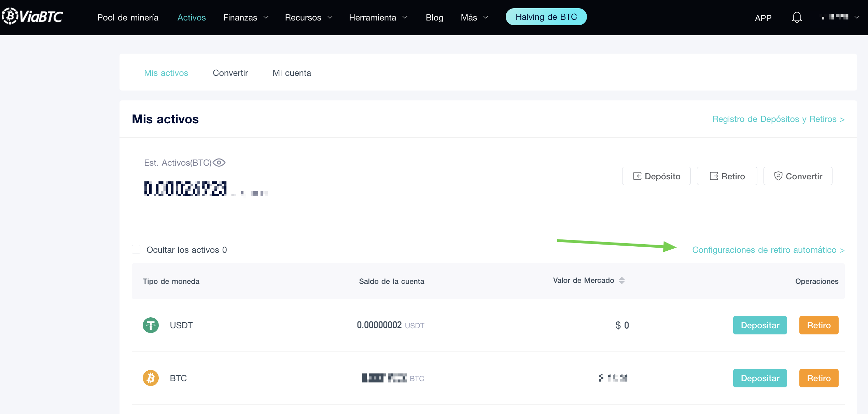Sort by Valor de Mercado arrows
This screenshot has width=868, height=414.
(622, 280)
